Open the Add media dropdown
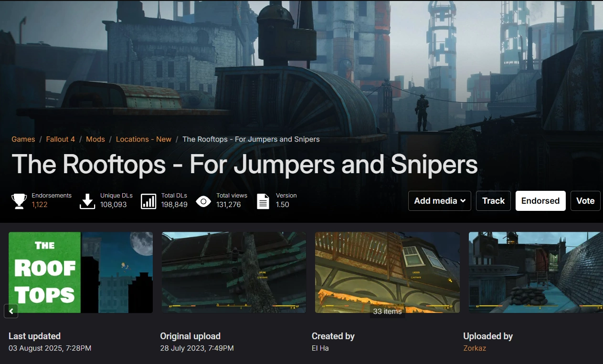This screenshot has height=364, width=603. (x=440, y=201)
